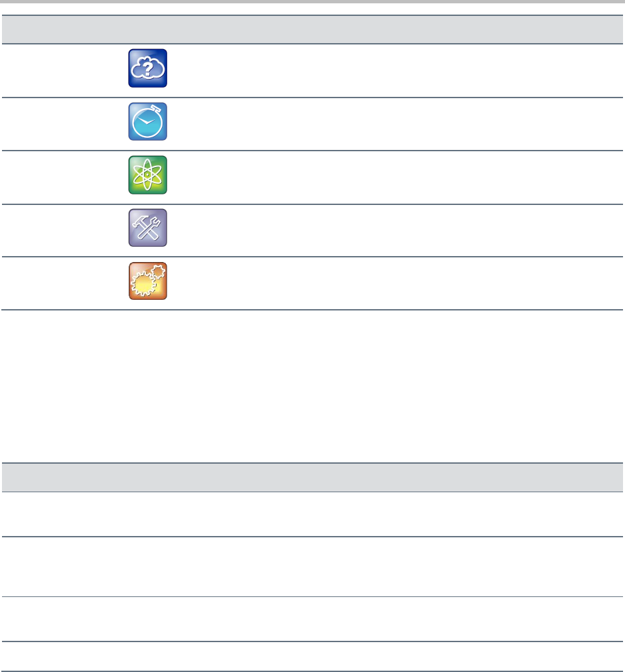Click the green atom icon

pyautogui.click(x=148, y=175)
